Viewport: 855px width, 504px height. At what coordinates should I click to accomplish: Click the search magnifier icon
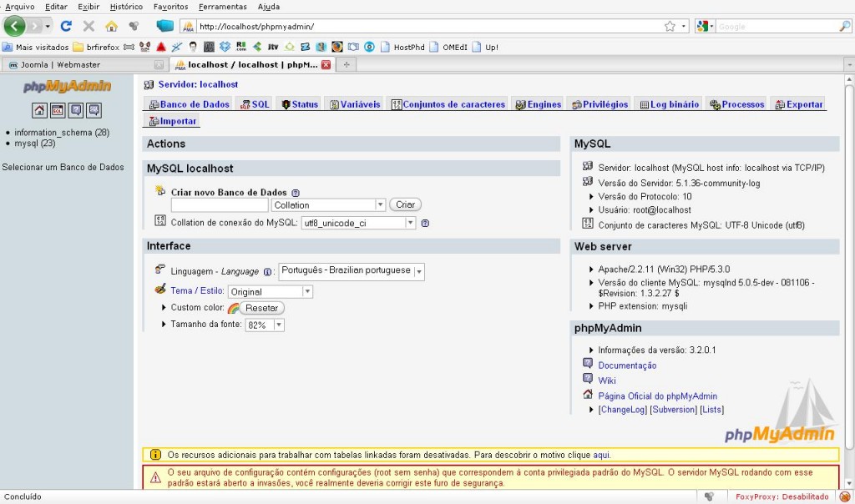pyautogui.click(x=844, y=26)
